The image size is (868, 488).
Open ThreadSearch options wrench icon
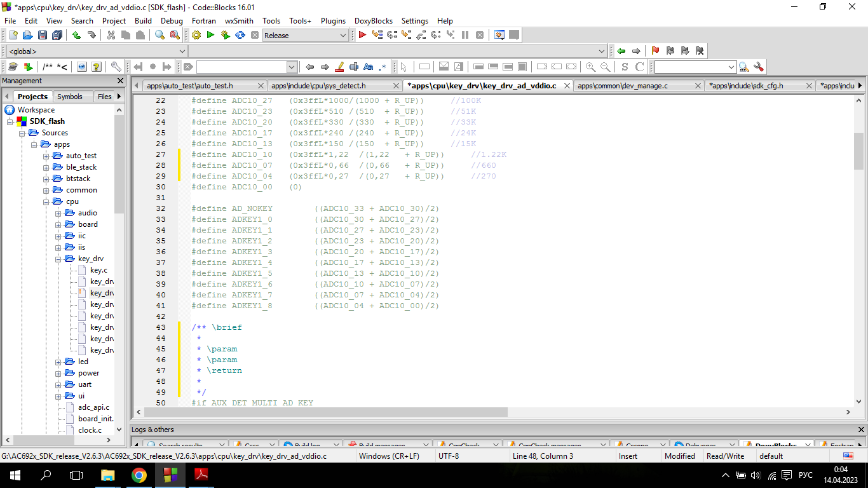click(758, 67)
